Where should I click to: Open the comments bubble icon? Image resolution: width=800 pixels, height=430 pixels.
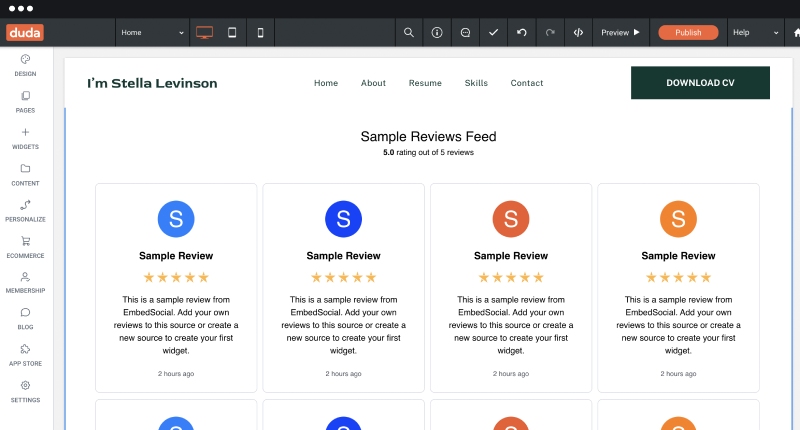coord(465,33)
